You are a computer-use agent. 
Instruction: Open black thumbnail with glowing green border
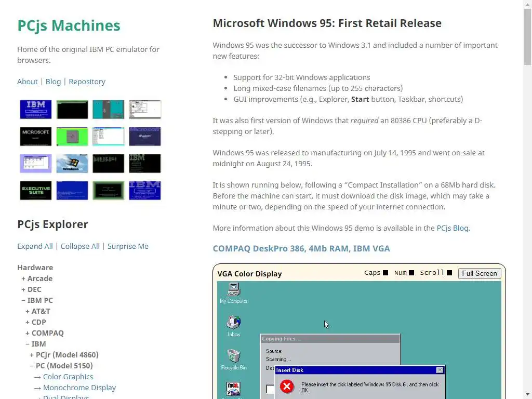(x=109, y=190)
